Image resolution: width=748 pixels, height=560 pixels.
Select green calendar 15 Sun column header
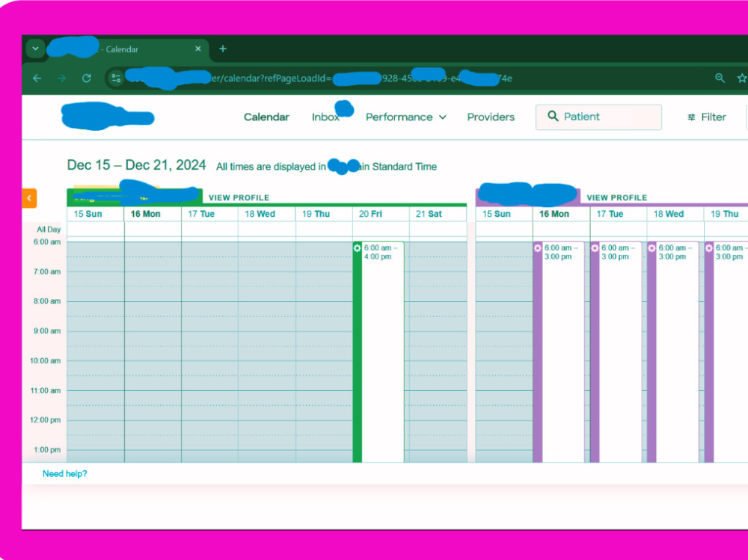pos(96,214)
